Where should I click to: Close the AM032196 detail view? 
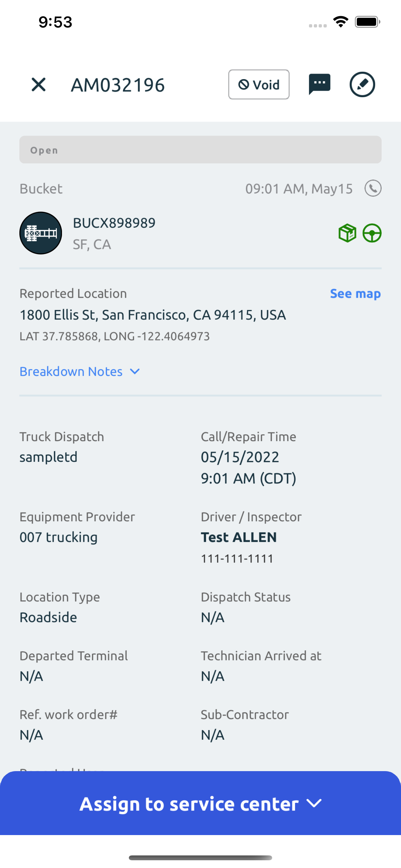tap(38, 85)
